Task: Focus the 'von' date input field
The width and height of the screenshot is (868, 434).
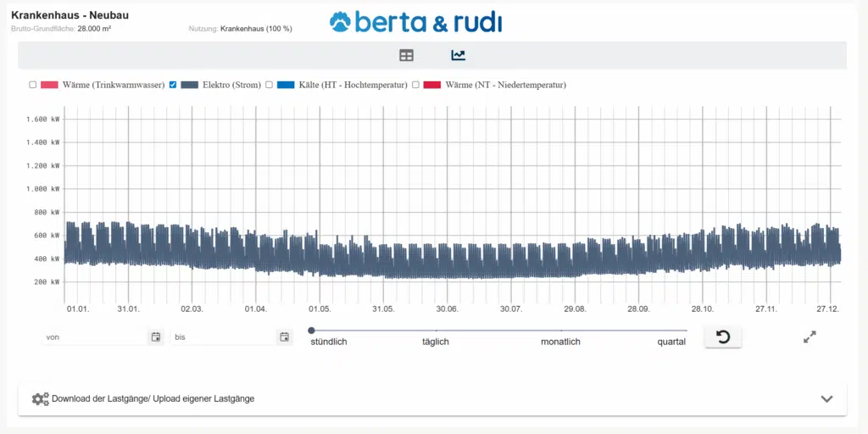Action: [x=95, y=337]
